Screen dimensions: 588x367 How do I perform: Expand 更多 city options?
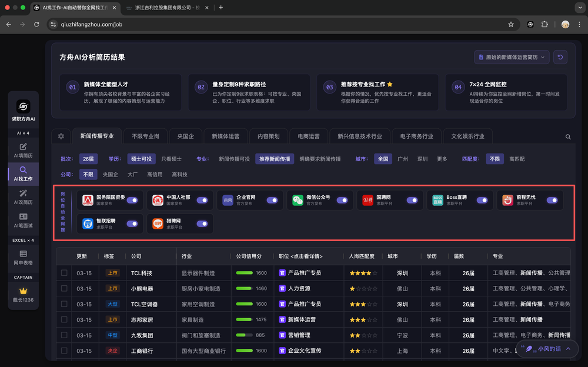coord(442,159)
